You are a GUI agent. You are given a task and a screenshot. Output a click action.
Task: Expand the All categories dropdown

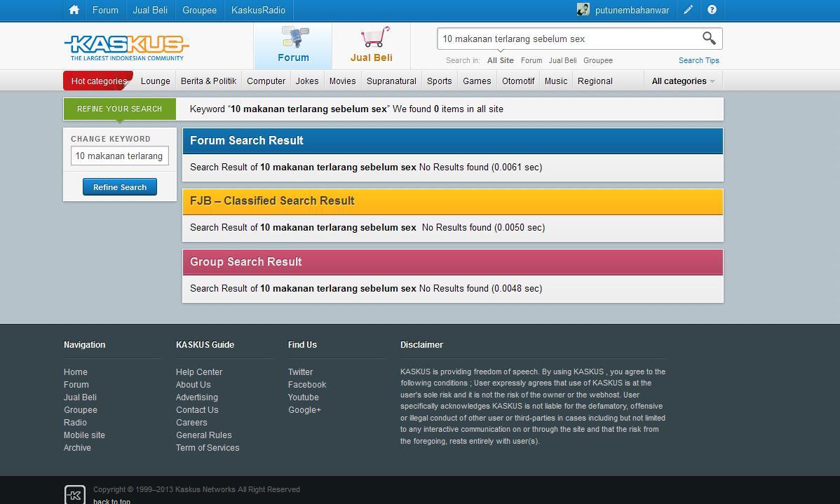click(683, 81)
